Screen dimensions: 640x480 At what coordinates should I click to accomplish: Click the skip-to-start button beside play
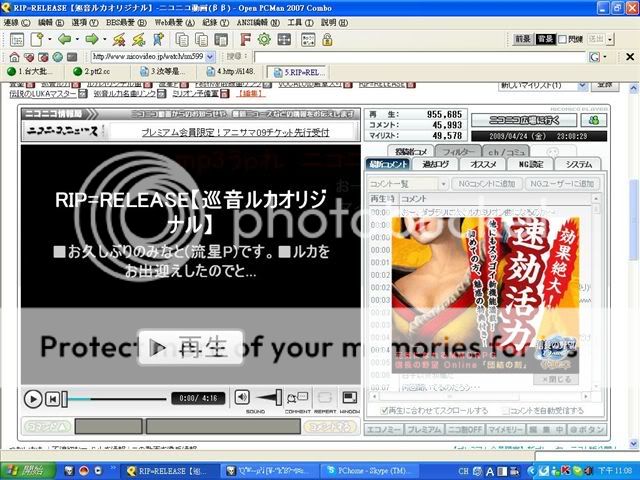click(55, 398)
